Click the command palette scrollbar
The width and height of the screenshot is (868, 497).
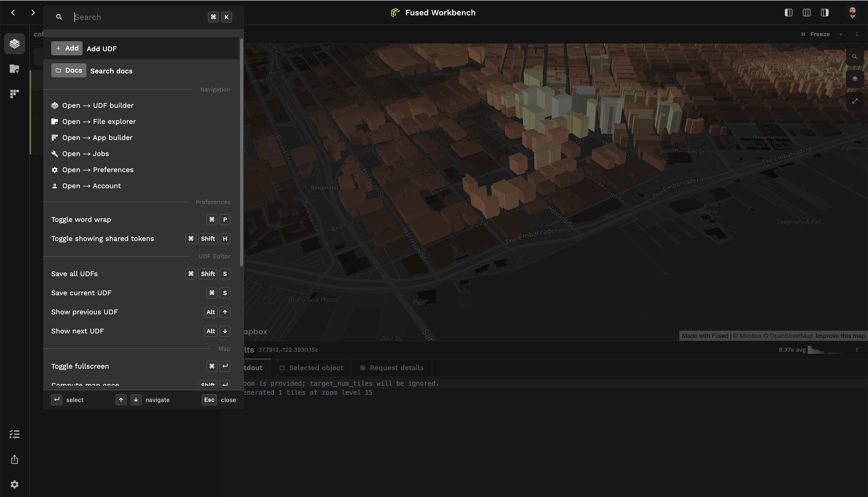(x=242, y=153)
